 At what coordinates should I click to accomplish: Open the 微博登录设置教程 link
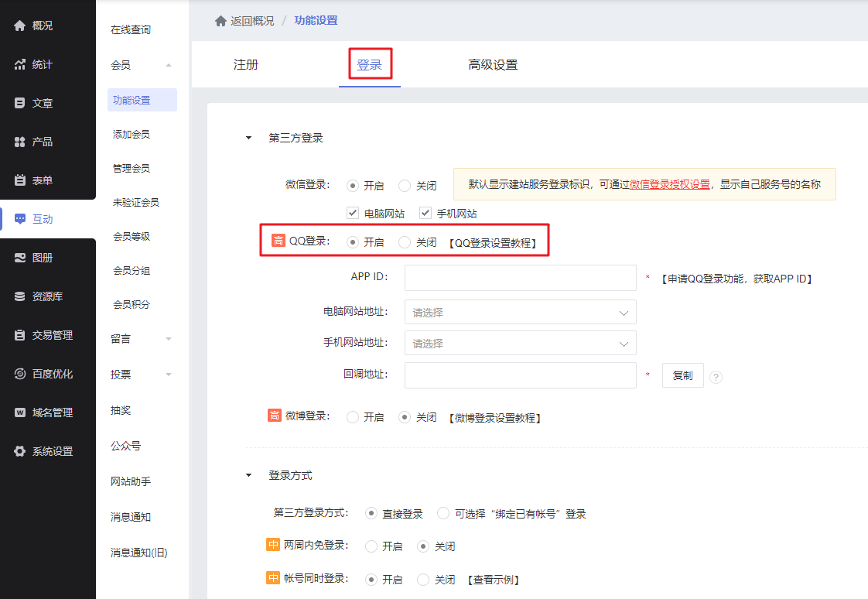495,418
